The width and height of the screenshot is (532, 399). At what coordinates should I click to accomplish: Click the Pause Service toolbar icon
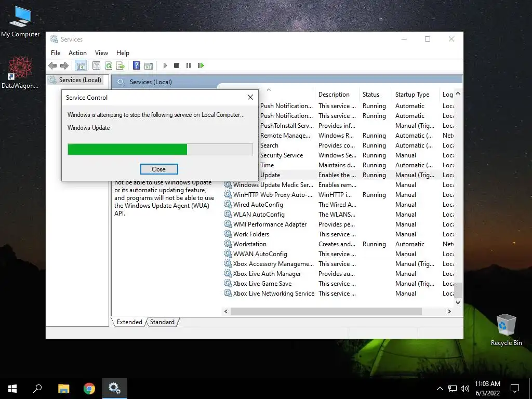189,65
